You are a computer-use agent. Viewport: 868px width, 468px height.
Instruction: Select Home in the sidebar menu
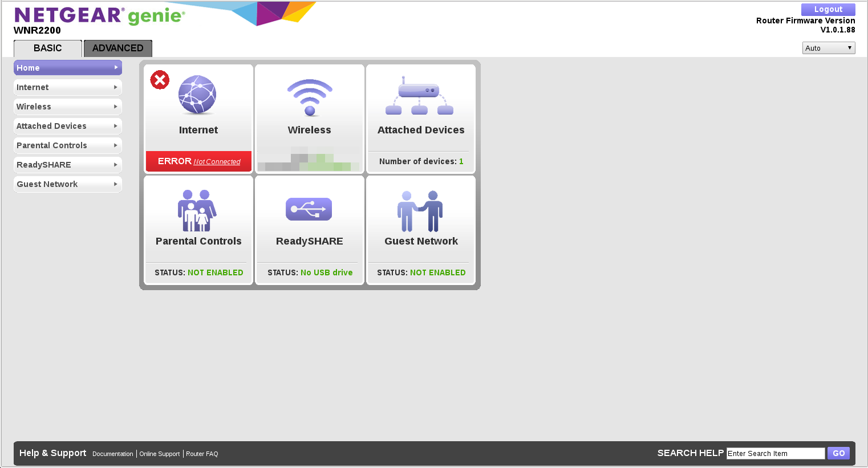pos(68,68)
